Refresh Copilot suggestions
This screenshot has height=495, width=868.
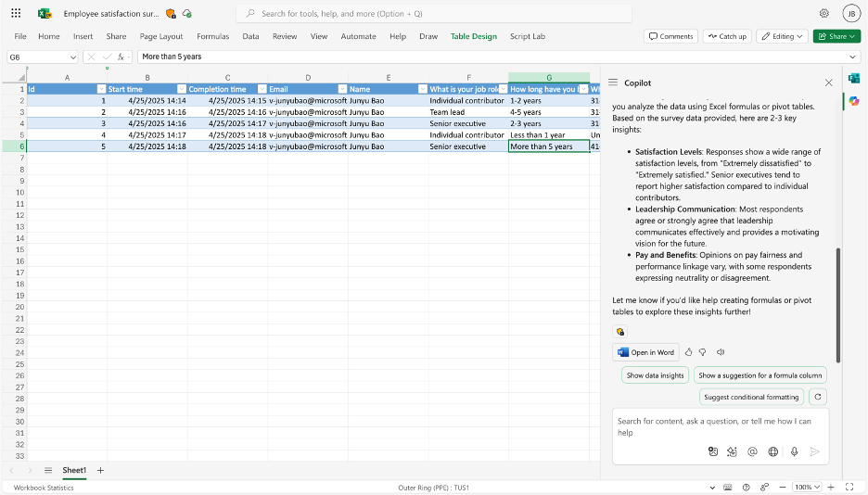[817, 397]
